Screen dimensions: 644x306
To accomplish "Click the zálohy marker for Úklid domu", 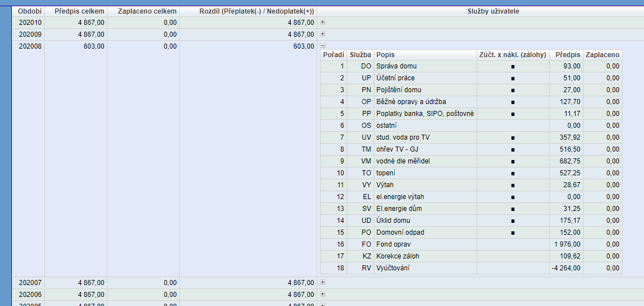I will pyautogui.click(x=513, y=221).
